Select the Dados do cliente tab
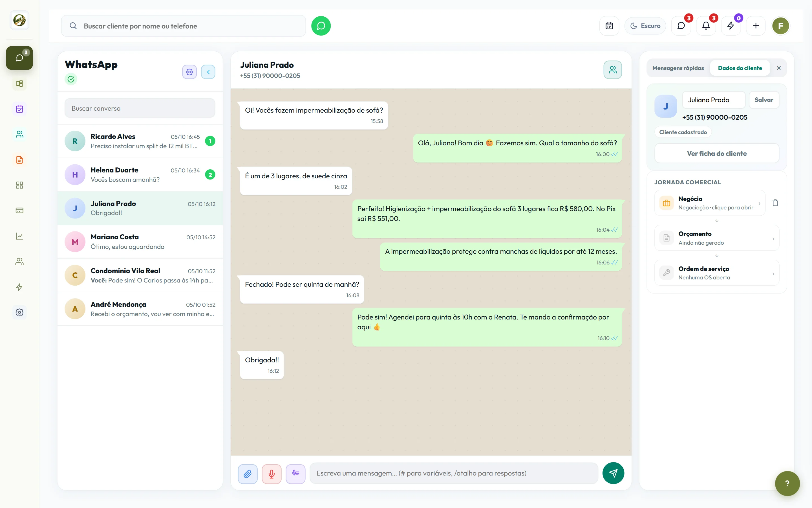Viewport: 812px width, 508px height. tap(740, 68)
